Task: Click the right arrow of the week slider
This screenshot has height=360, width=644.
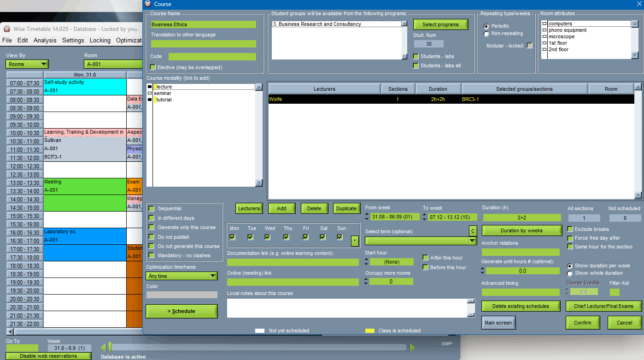Action: [412, 348]
